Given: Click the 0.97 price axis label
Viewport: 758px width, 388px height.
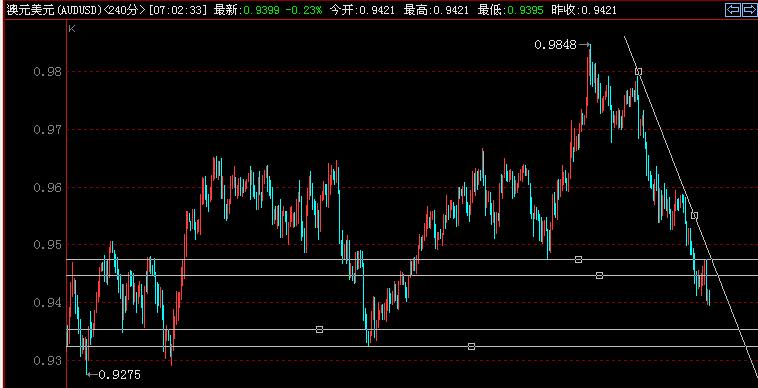Looking at the screenshot, I should coord(47,129).
